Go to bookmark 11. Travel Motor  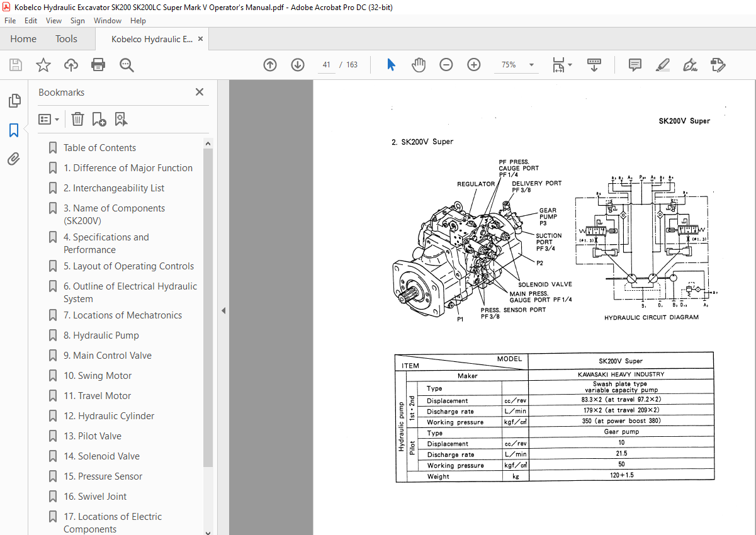pyautogui.click(x=98, y=396)
